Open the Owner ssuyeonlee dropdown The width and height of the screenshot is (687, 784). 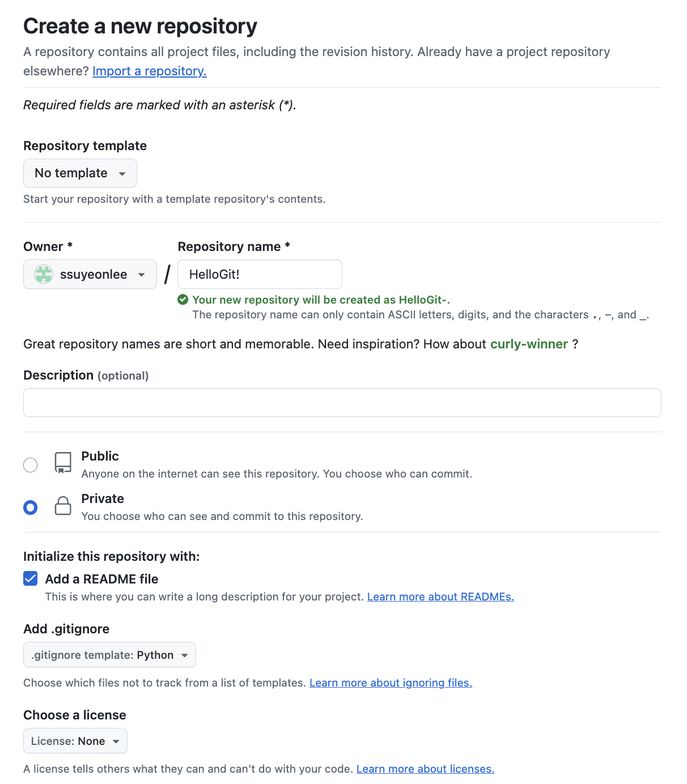[90, 275]
